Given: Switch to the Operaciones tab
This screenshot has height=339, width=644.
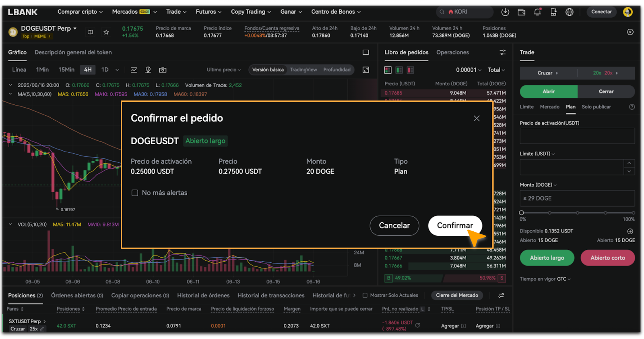Looking at the screenshot, I should point(452,52).
